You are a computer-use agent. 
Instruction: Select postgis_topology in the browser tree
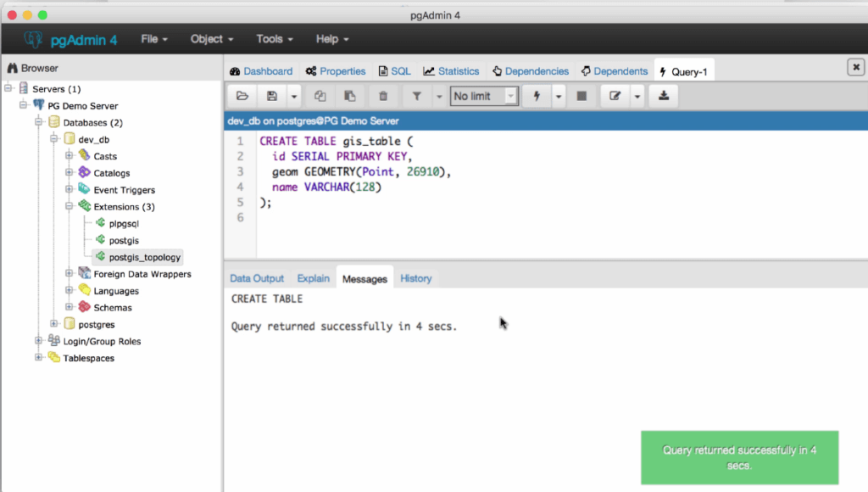[x=143, y=256]
